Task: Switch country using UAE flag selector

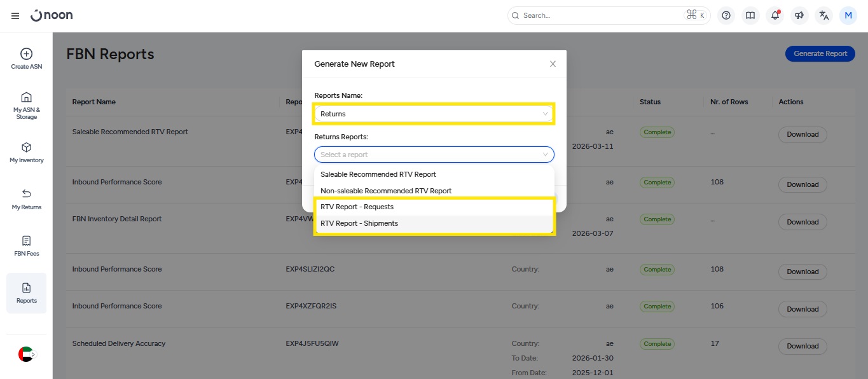Action: click(x=26, y=354)
